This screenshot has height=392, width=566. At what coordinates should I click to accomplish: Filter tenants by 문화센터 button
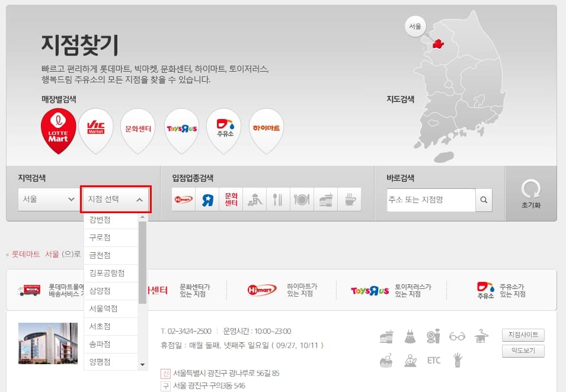231,199
